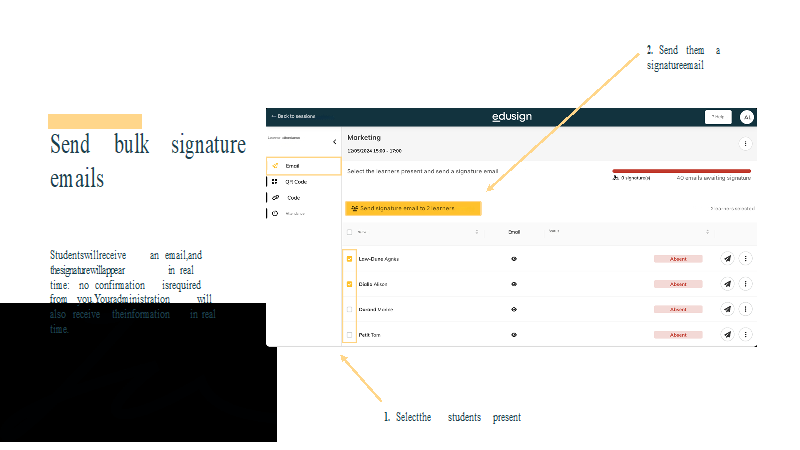Select the Email tab in the sidebar
The width and height of the screenshot is (800, 450).
pos(304,166)
